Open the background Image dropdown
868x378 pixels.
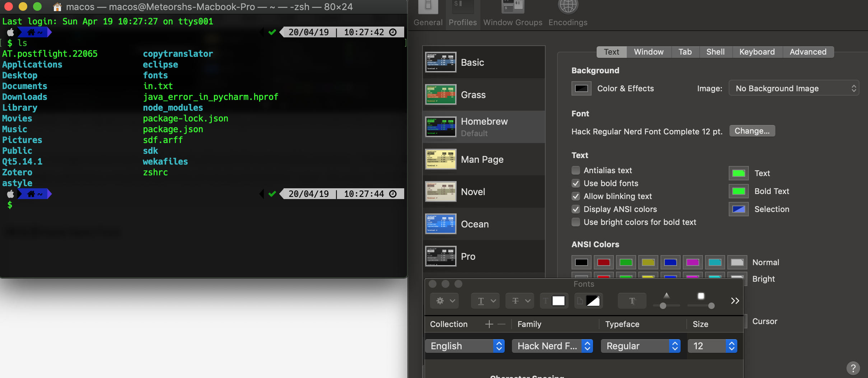[794, 88]
